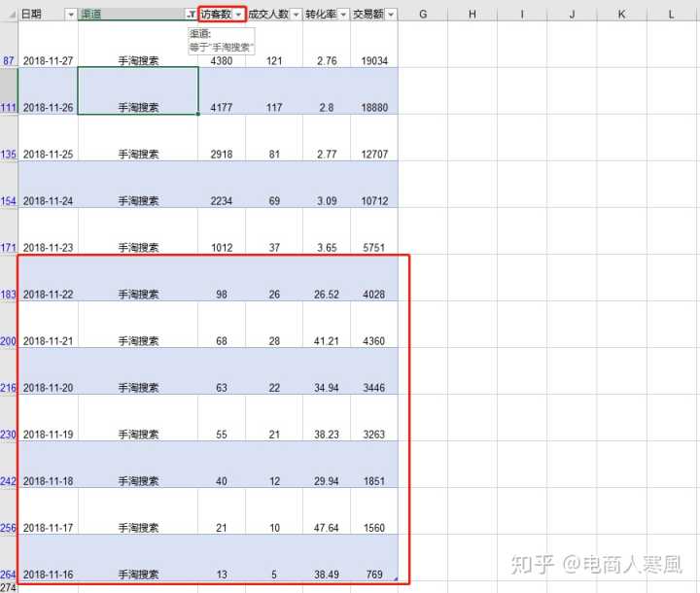Select row 111 header
This screenshot has width=700, height=593.
click(9, 107)
